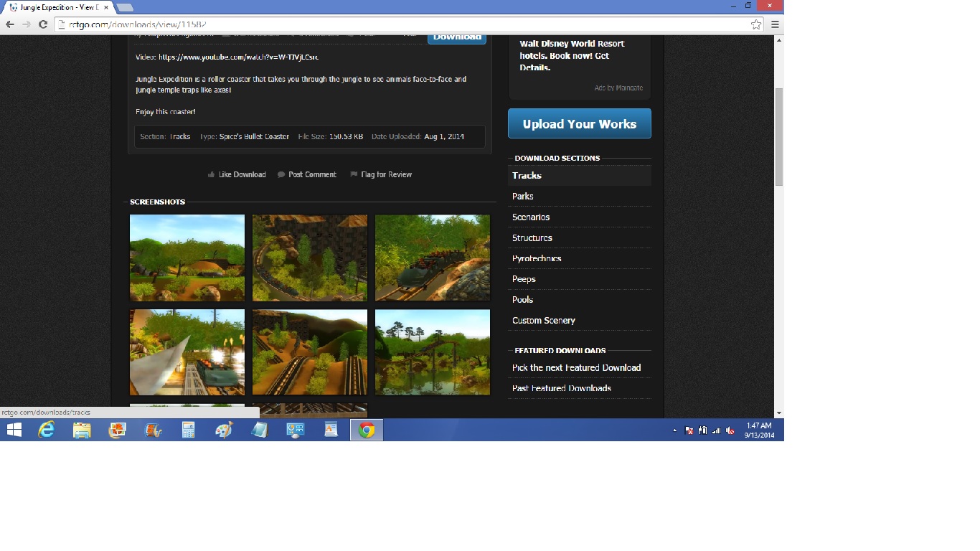Click the Like Download link
The width and height of the screenshot is (980, 551).
[242, 174]
